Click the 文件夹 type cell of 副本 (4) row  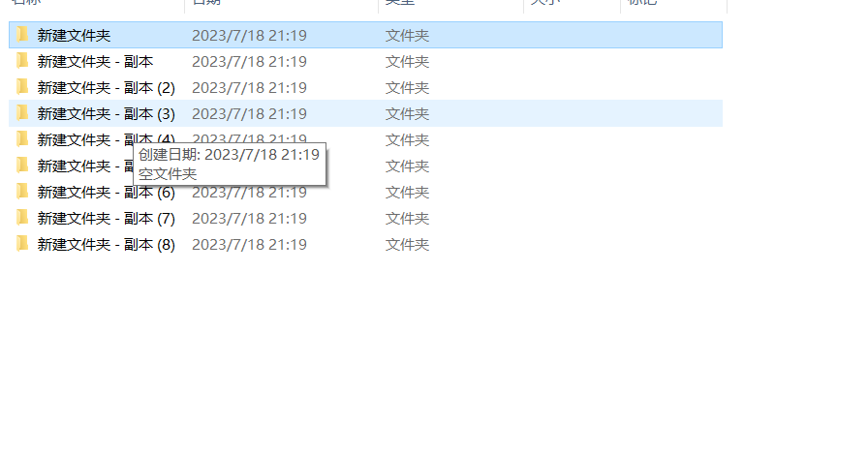click(x=408, y=140)
